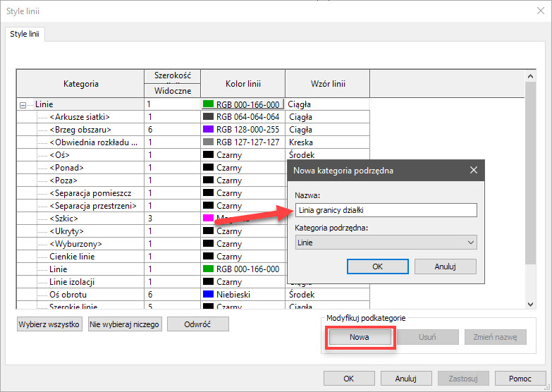Cancel the Nowa kategoria podrzędna popup
The height and width of the screenshot is (392, 552).
click(445, 267)
